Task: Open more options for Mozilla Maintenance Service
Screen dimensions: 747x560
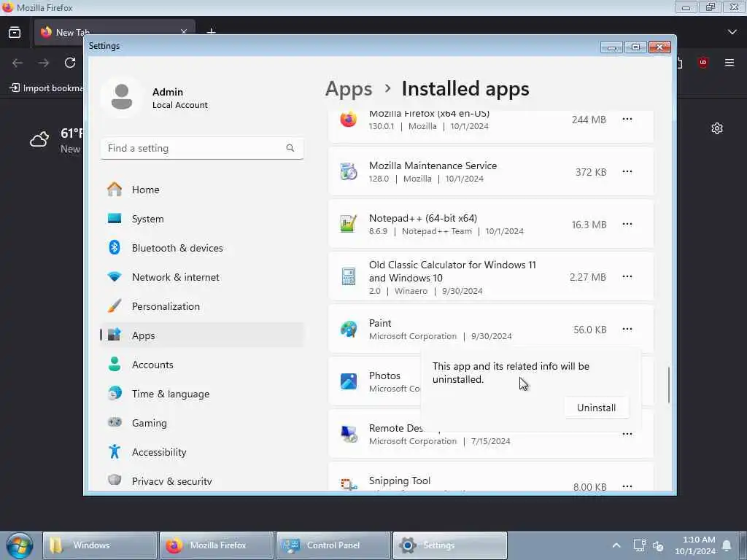Action: (x=627, y=171)
